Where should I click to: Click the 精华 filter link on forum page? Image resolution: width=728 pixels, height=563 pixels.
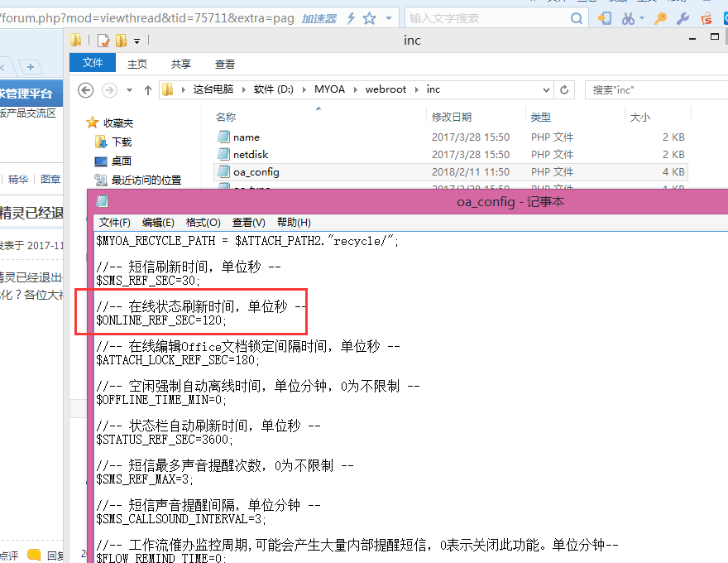tap(18, 179)
